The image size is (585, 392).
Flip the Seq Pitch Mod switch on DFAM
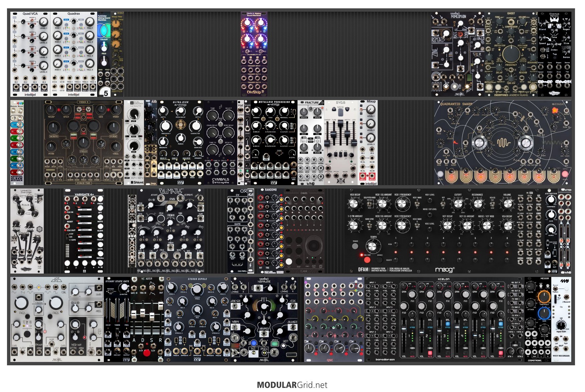(x=369, y=204)
